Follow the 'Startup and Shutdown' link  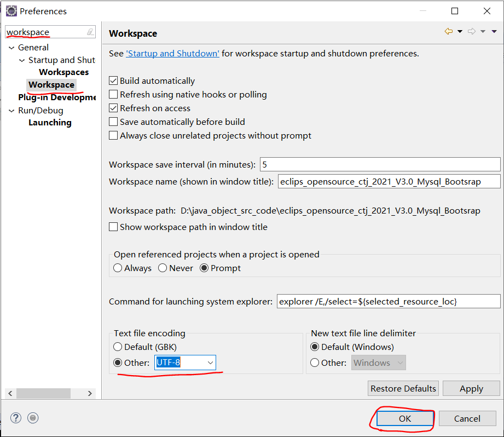(x=172, y=53)
